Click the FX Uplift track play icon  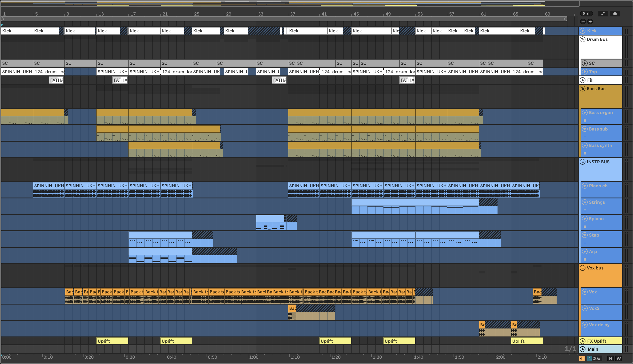(x=583, y=341)
